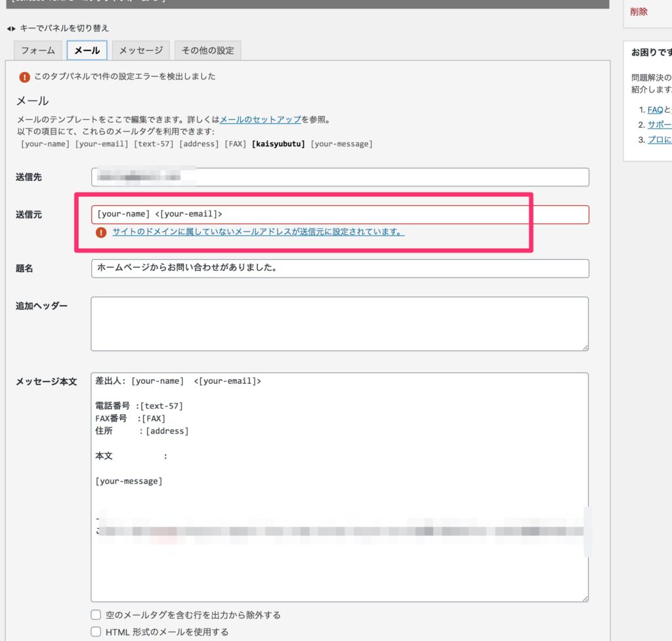The image size is (672, 641).
Task: Switch to the フォーム tab
Action: (x=38, y=51)
